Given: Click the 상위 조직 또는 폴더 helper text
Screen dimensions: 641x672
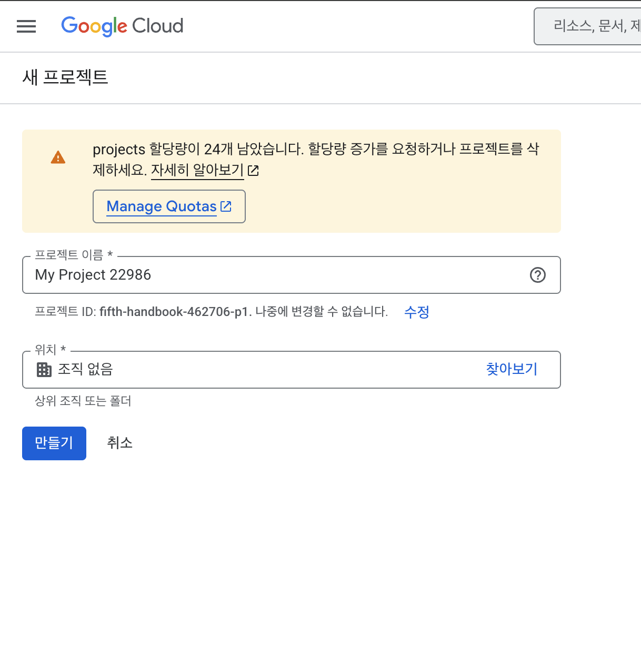Looking at the screenshot, I should coord(83,401).
